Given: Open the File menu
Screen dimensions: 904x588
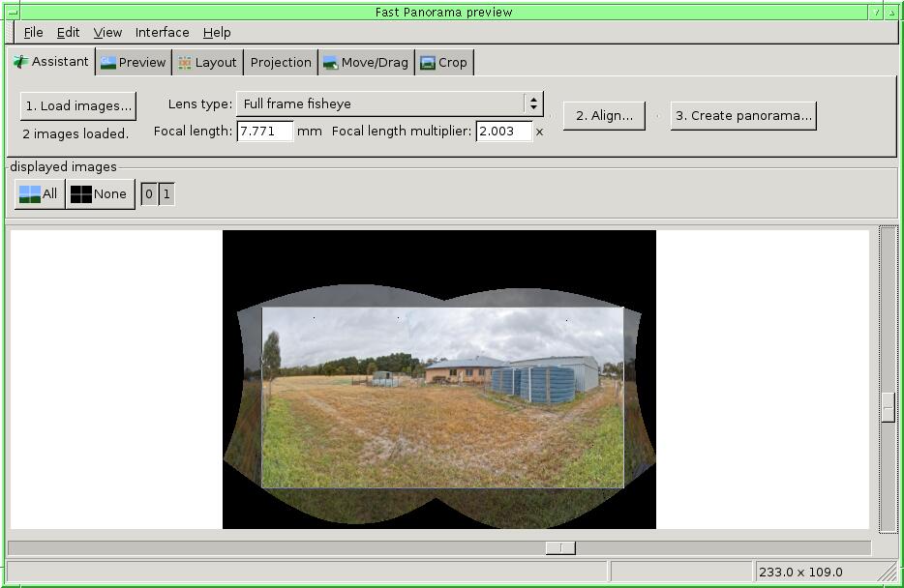Looking at the screenshot, I should point(33,32).
